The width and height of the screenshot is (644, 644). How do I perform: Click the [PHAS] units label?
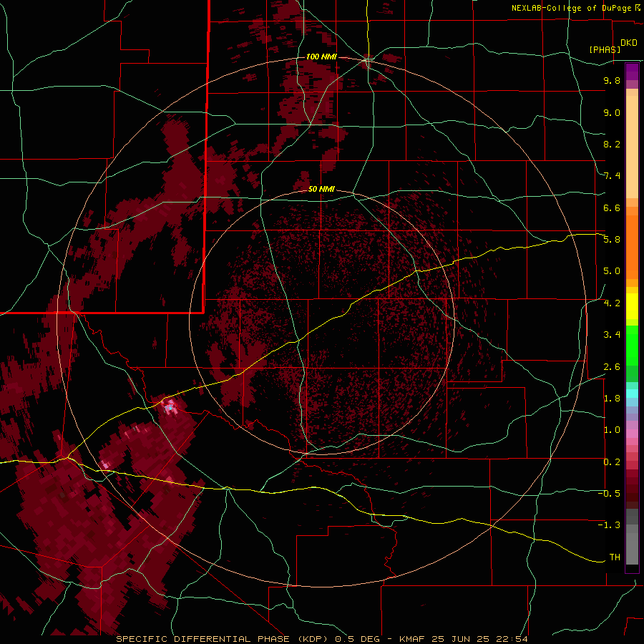(x=605, y=49)
